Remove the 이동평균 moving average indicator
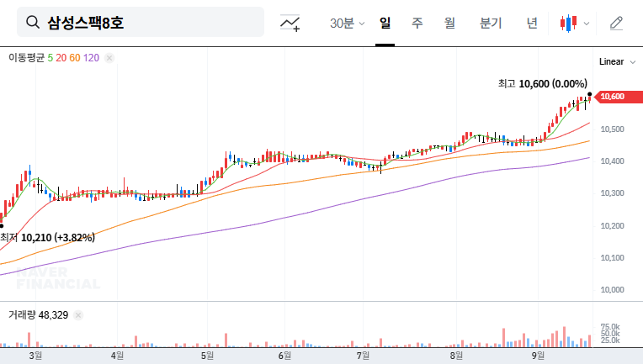Image resolution: width=643 pixels, height=364 pixels. (x=109, y=58)
